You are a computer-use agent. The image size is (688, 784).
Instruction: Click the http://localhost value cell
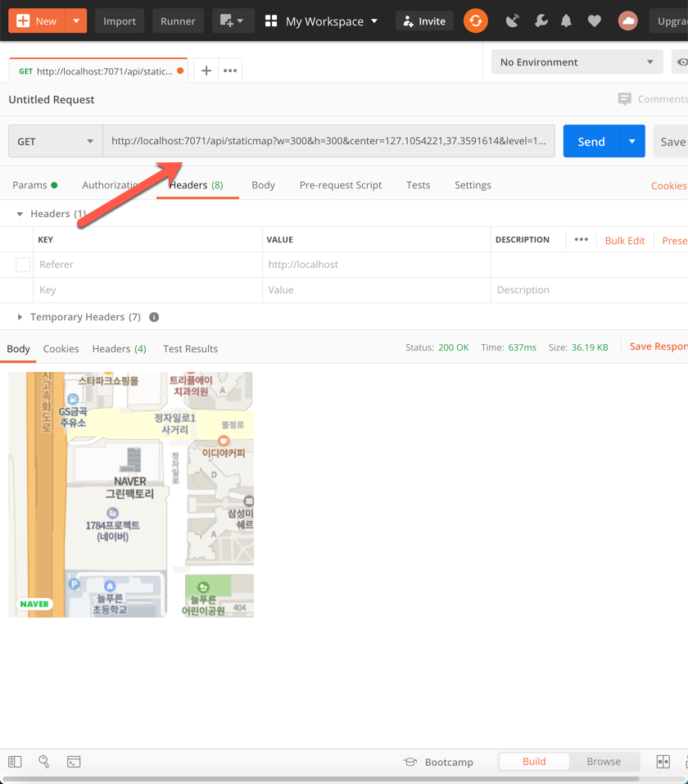377,265
